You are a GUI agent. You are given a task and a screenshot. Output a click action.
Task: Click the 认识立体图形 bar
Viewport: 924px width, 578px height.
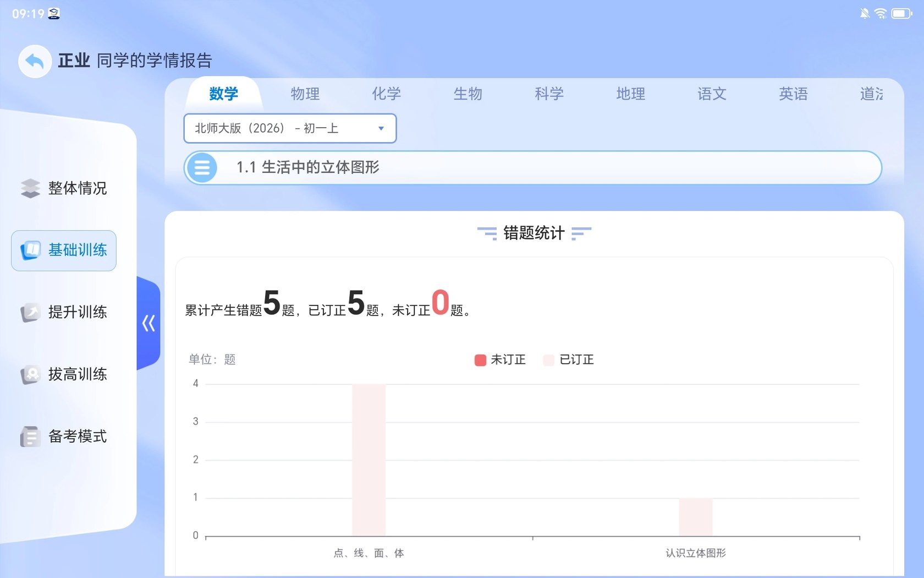click(x=696, y=517)
